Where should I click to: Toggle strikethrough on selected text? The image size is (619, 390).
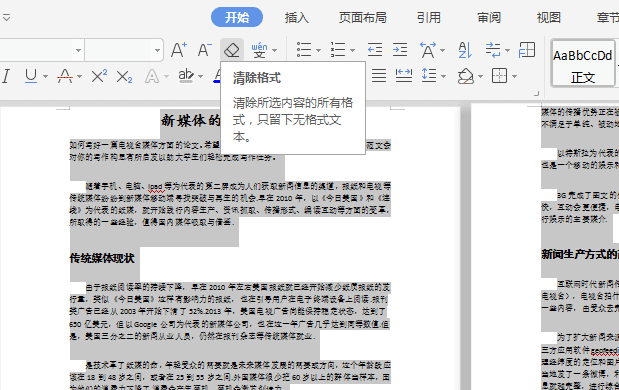click(65, 76)
